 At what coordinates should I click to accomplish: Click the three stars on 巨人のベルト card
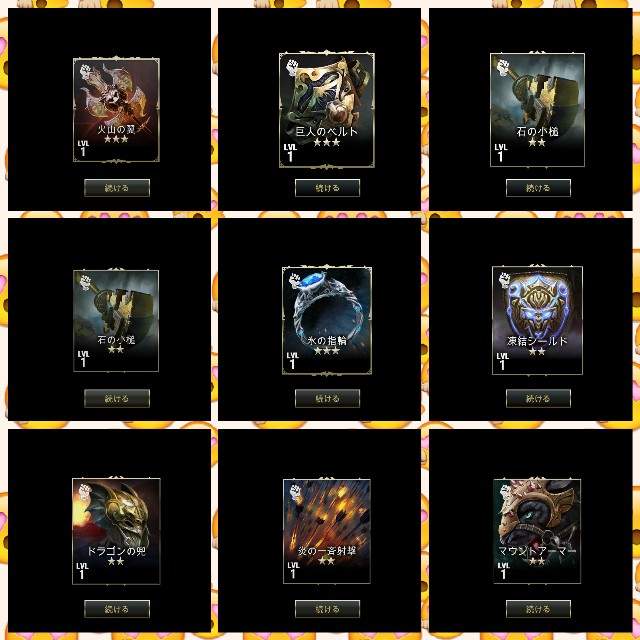pyautogui.click(x=327, y=142)
